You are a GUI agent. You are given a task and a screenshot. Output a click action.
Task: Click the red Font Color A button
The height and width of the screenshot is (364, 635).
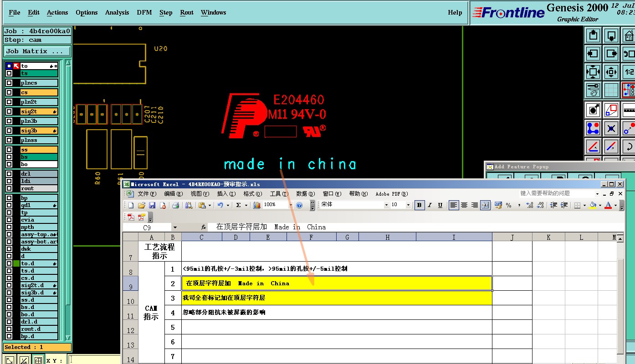pos(608,205)
